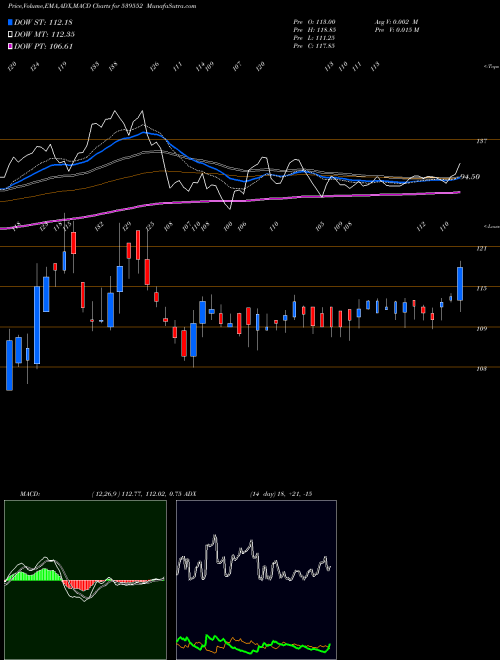The image size is (500, 660).
Task: Click the bright green +DI line in ADX panel
Action: point(253,644)
